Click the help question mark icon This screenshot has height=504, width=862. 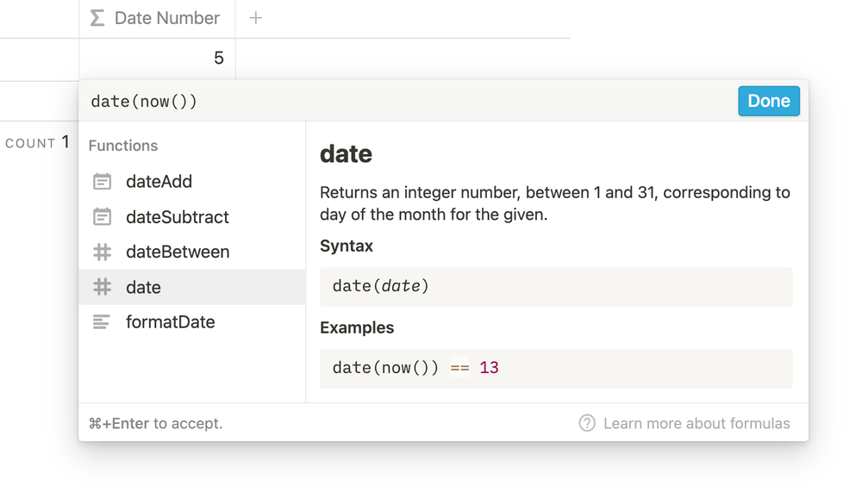click(587, 423)
